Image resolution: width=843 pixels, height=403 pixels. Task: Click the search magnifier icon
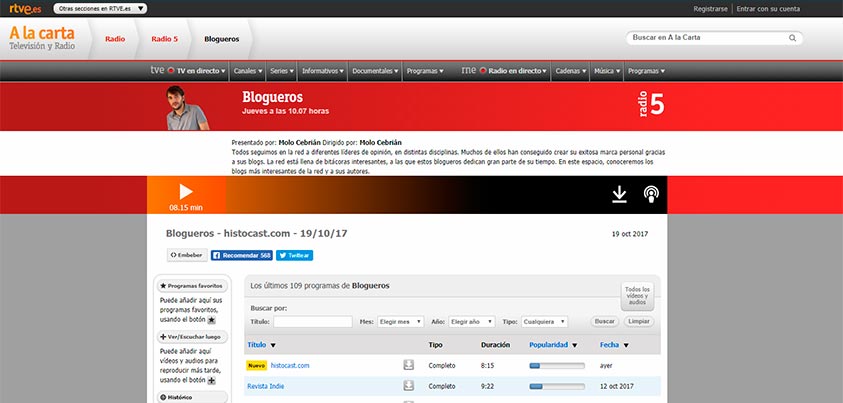point(794,38)
